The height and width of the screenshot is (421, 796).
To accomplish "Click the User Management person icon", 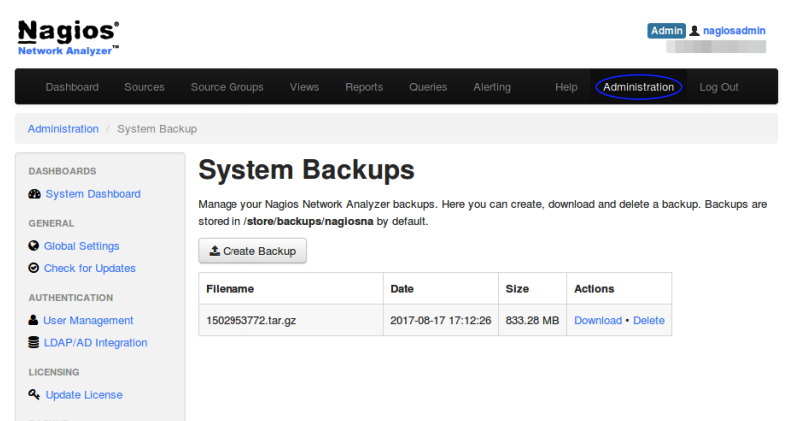I will pyautogui.click(x=34, y=320).
